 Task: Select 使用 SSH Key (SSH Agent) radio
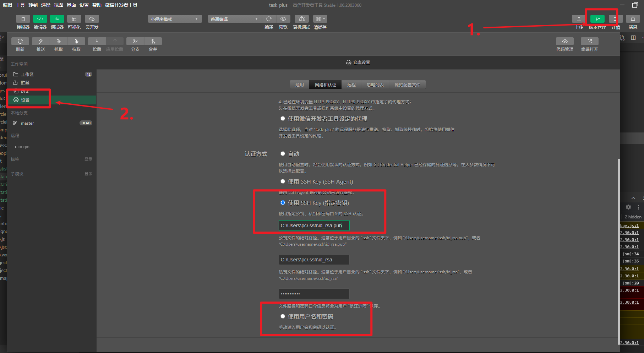(x=283, y=181)
